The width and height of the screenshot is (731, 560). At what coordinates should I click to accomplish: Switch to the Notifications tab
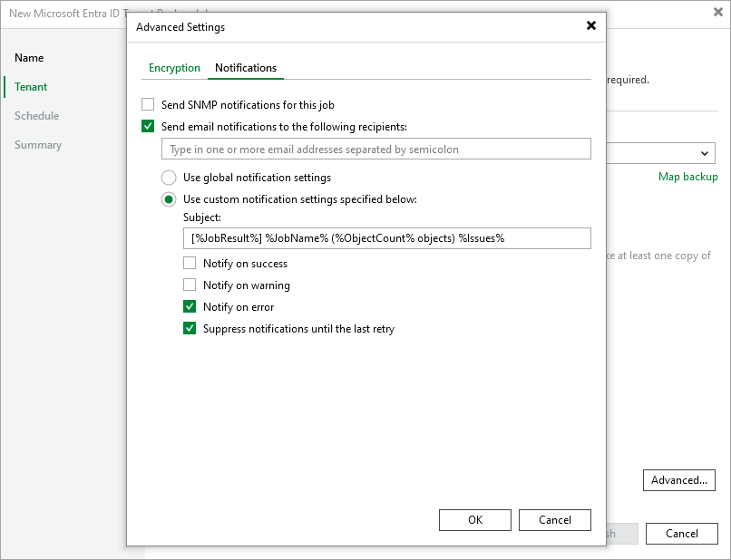click(x=245, y=68)
